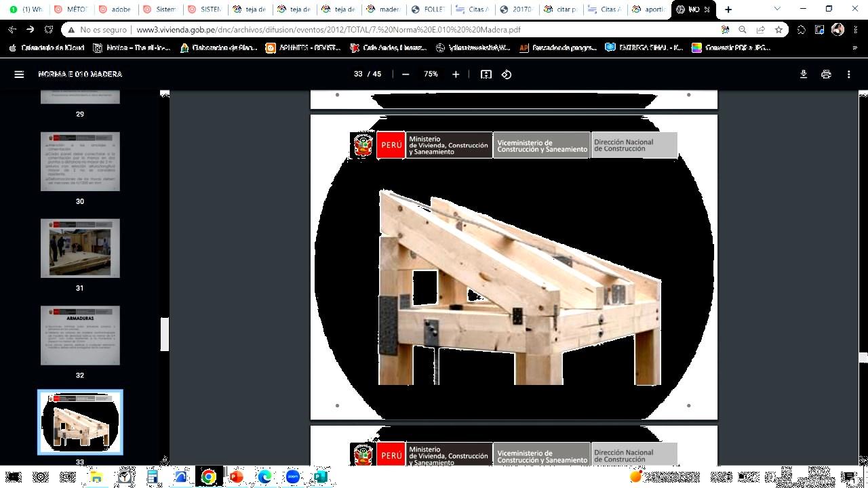Share this page from address bar
868x488 pixels.
coord(761,30)
